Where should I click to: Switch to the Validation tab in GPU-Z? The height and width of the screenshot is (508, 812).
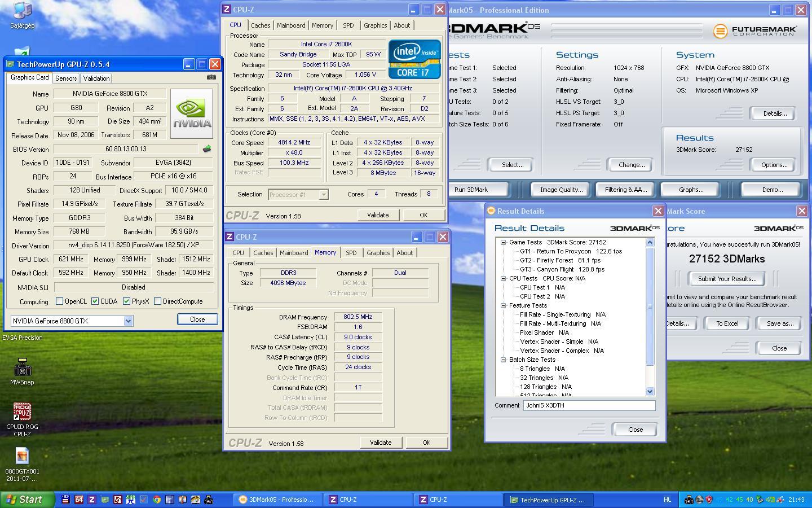pos(96,78)
